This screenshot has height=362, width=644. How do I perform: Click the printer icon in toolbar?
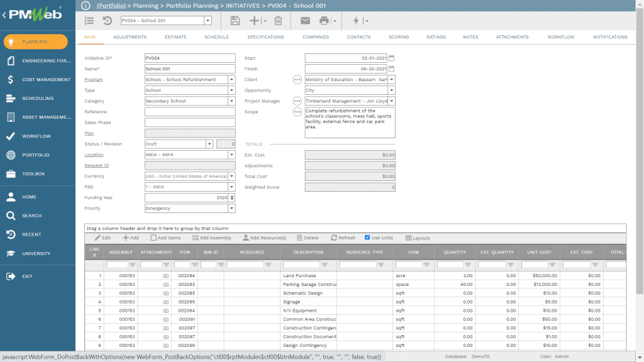click(x=324, y=21)
